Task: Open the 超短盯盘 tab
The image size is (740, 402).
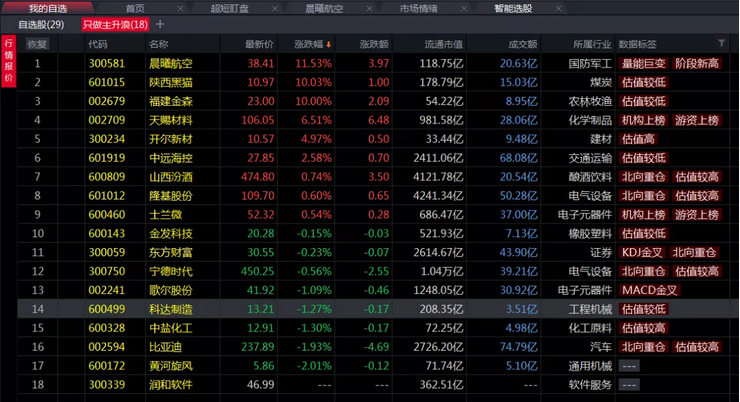Action: point(231,7)
